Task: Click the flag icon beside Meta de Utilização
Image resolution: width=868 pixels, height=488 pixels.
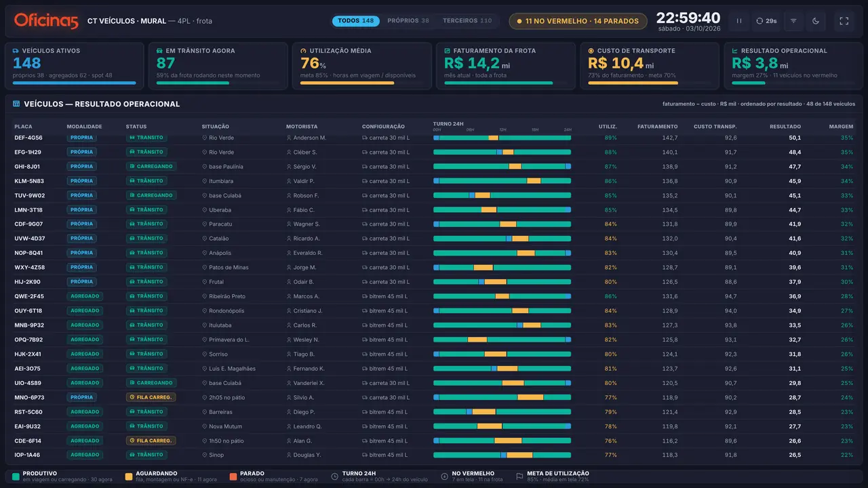Action: click(519, 476)
